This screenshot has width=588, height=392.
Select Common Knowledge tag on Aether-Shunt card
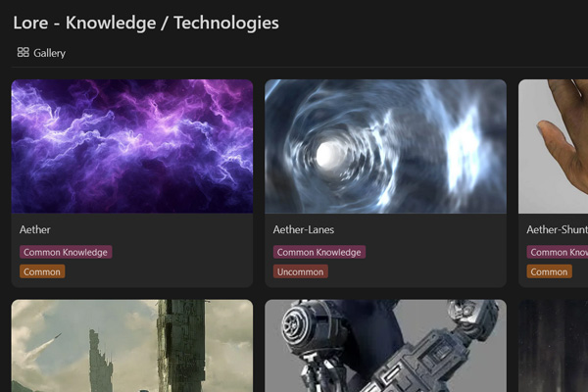click(558, 252)
